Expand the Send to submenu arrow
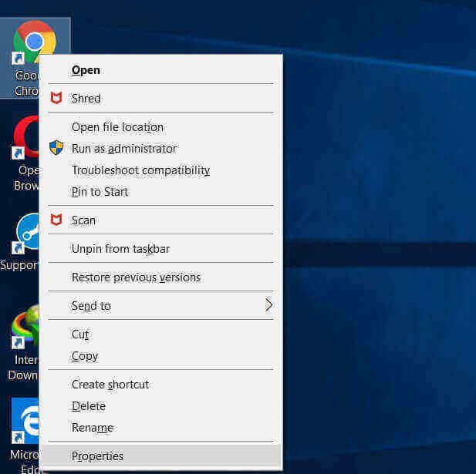The image size is (476, 474). pos(268,306)
